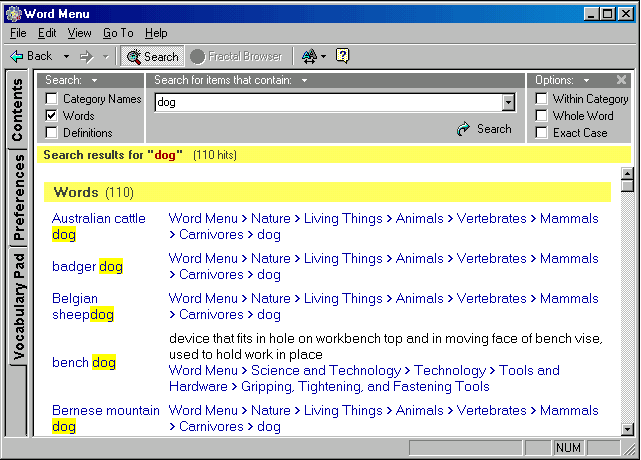Viewport: 641px width, 460px height.
Task: Open the Belgian sheepdog result
Action: [83, 307]
